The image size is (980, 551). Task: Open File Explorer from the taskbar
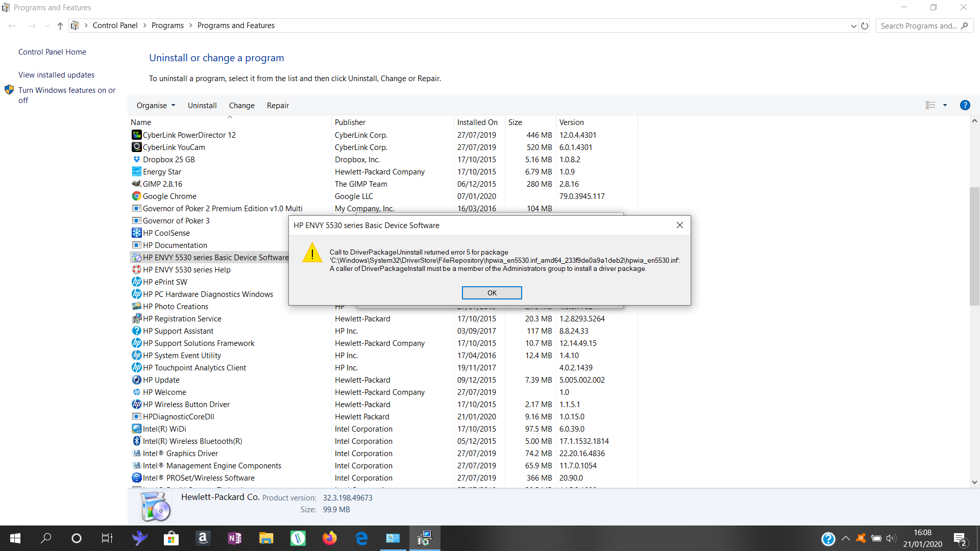tap(266, 538)
